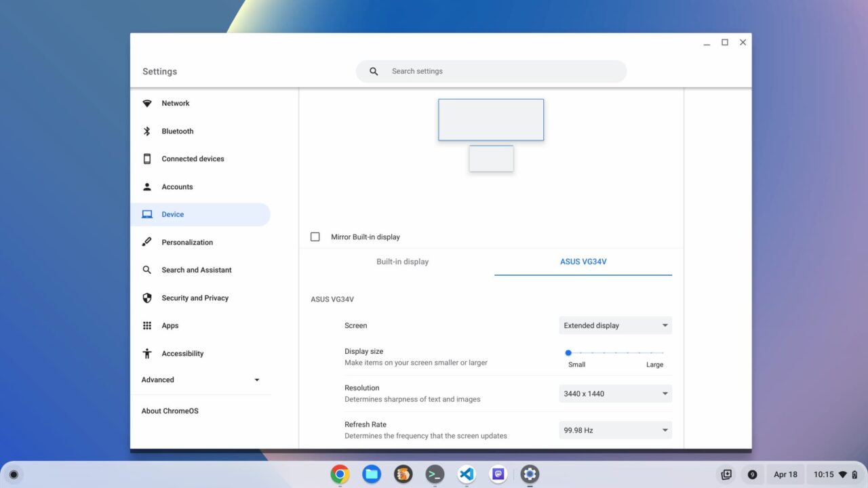Viewport: 868px width, 488px height.
Task: Open the Network settings section
Action: click(x=201, y=104)
